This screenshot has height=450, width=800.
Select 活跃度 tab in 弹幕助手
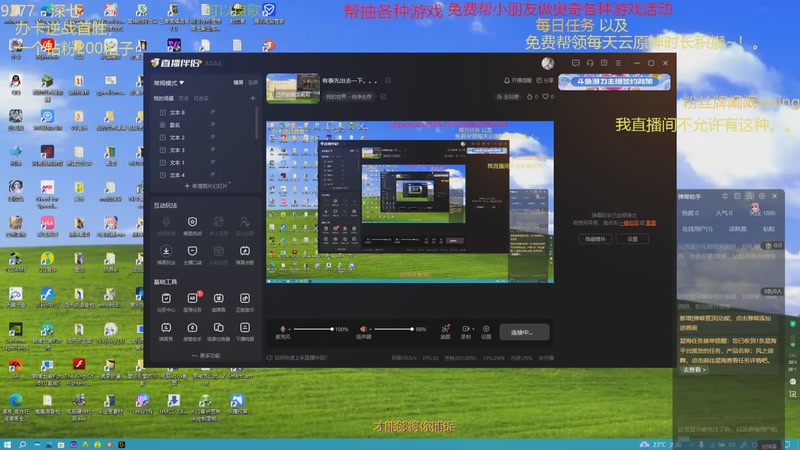click(737, 229)
